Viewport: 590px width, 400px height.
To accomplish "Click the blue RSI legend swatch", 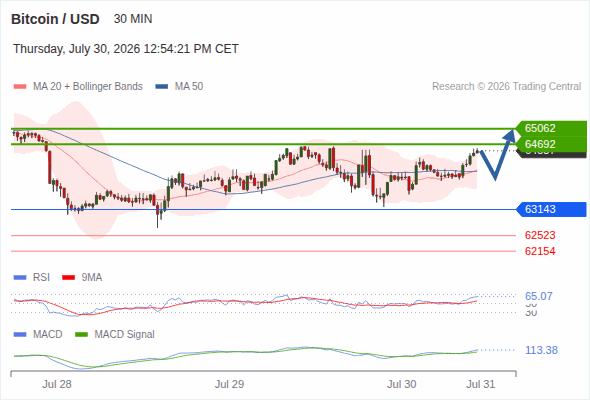I will point(20,278).
